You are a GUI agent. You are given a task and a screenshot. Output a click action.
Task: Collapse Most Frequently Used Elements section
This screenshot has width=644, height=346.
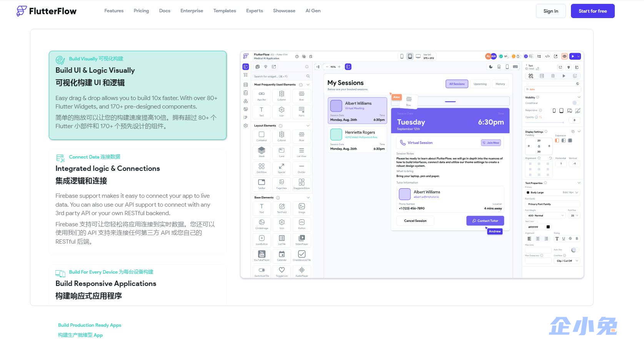click(x=308, y=85)
